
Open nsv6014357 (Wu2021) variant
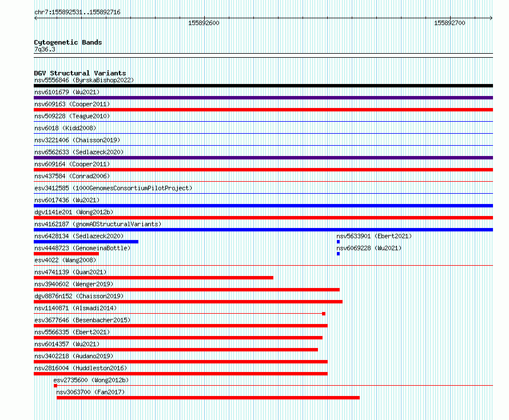point(67,344)
